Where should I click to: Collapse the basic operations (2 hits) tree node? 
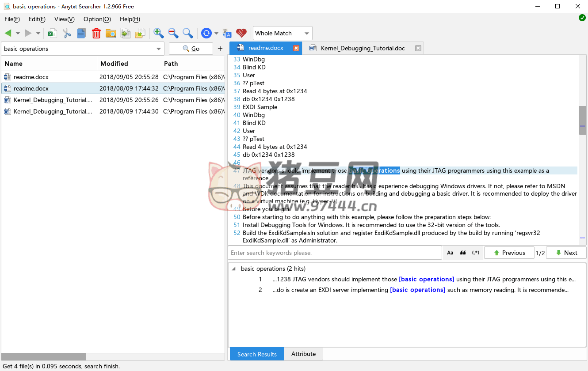pos(233,269)
